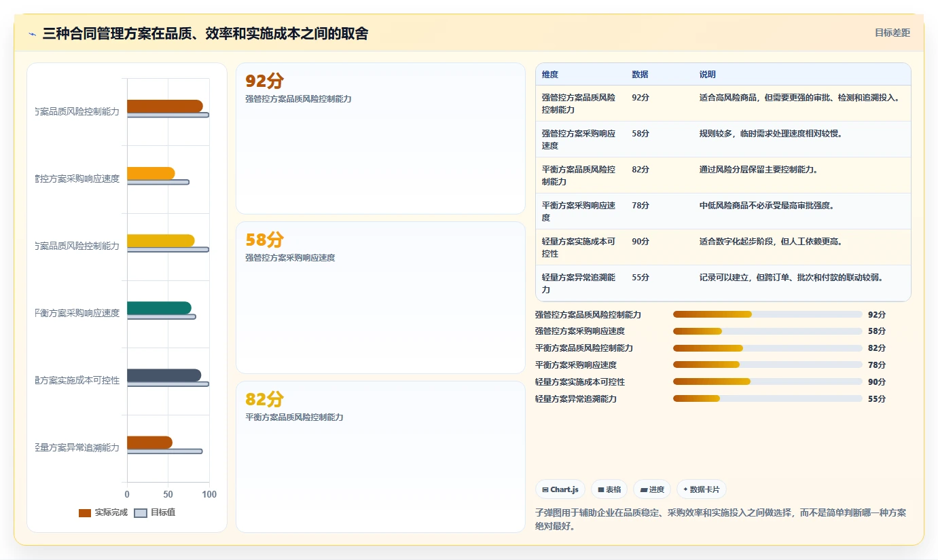Viewport: 938px width, 560px height.
Task: Click the 78分 value in table
Action: point(641,206)
